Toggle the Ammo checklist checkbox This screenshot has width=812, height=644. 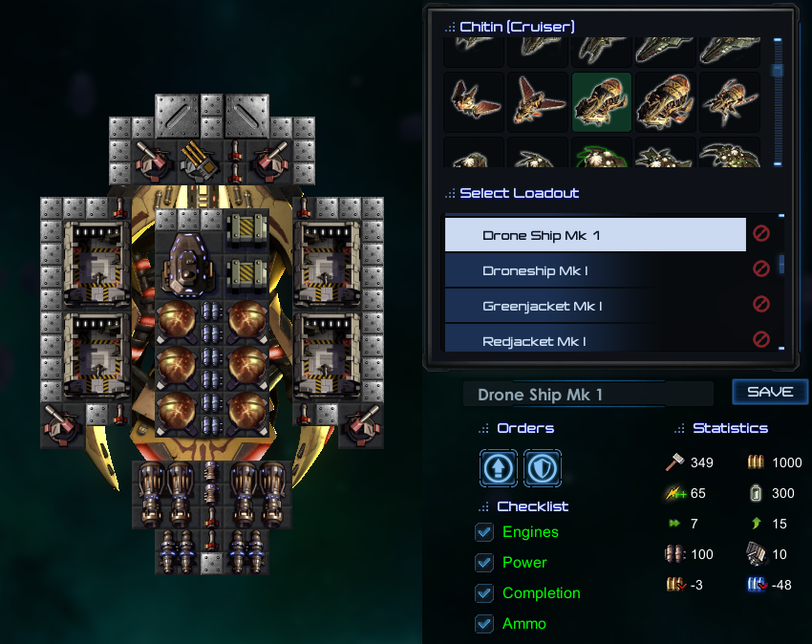click(x=484, y=624)
